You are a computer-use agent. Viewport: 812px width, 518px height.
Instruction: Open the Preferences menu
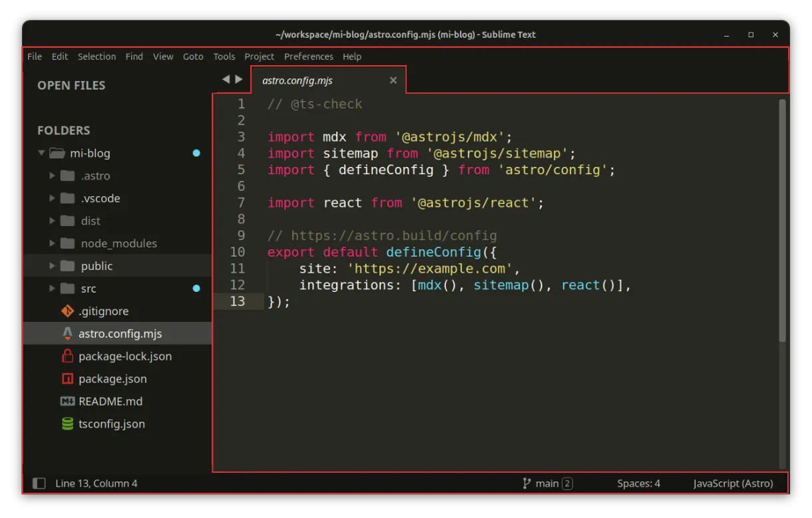308,57
